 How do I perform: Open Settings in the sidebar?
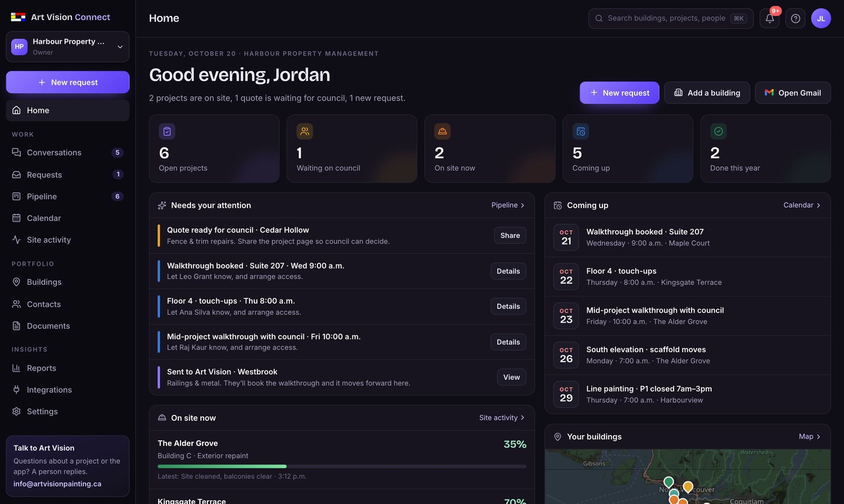click(x=68, y=411)
